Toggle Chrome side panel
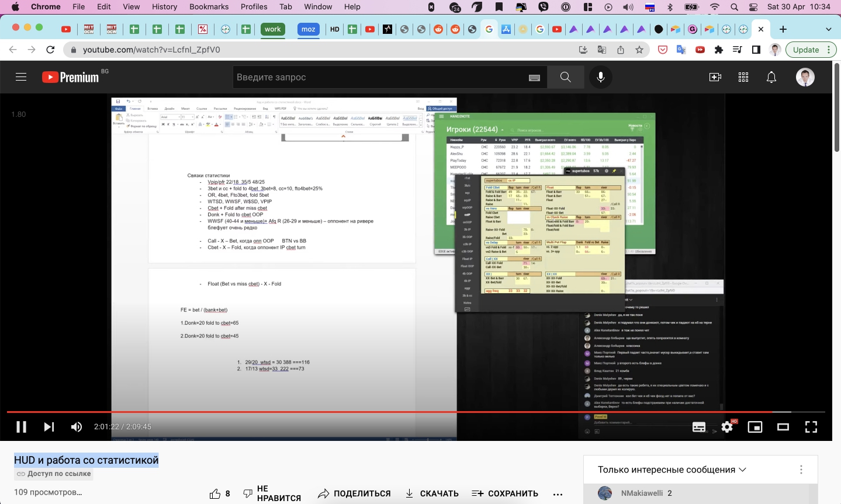Image resolution: width=841 pixels, height=504 pixels. click(x=756, y=50)
